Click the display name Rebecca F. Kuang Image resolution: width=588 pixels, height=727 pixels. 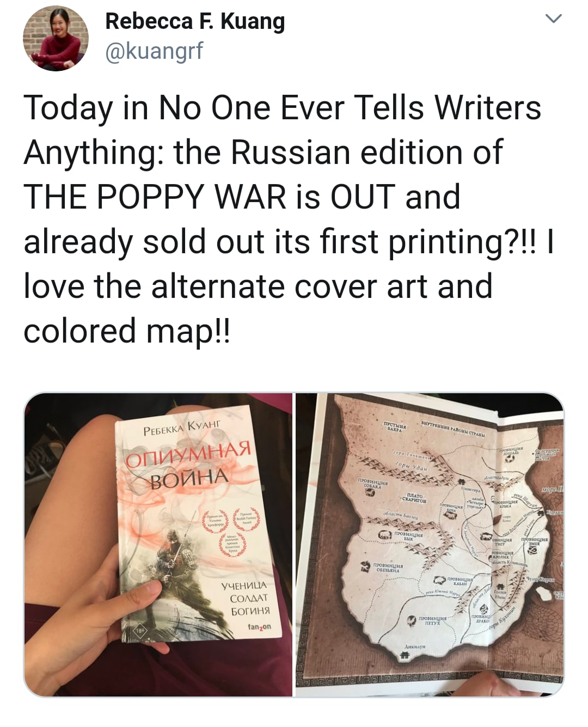coord(195,21)
